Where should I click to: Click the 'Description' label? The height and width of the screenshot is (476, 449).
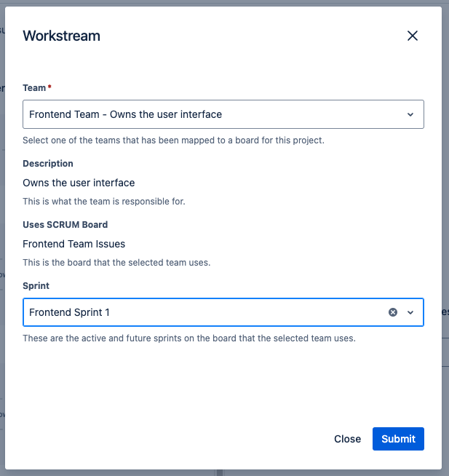click(x=48, y=163)
